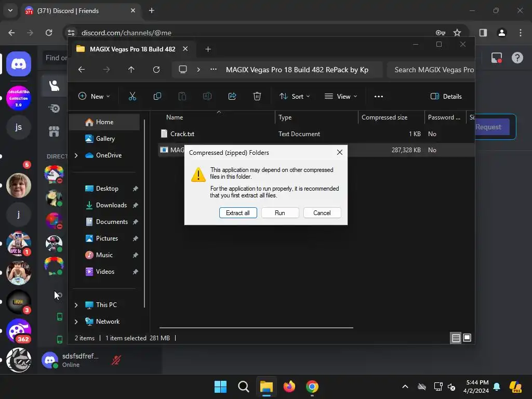Open Chrome side panel icon
Image resolution: width=532 pixels, height=399 pixels.
tap(483, 33)
